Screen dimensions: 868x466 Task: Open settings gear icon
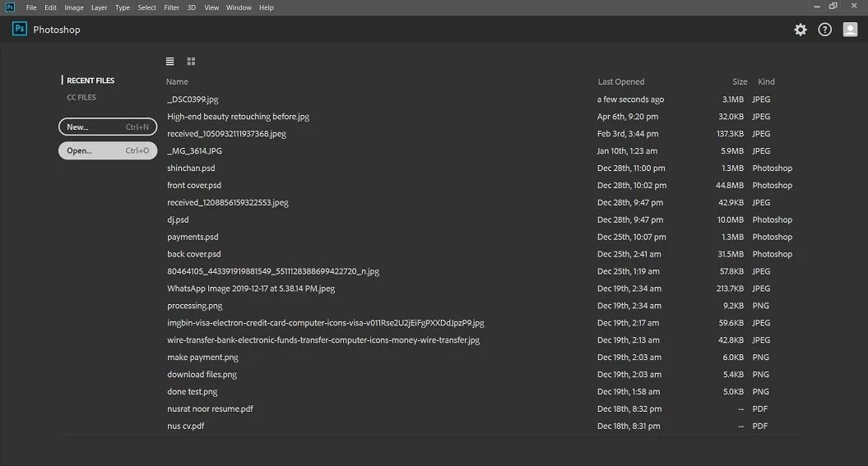[801, 30]
